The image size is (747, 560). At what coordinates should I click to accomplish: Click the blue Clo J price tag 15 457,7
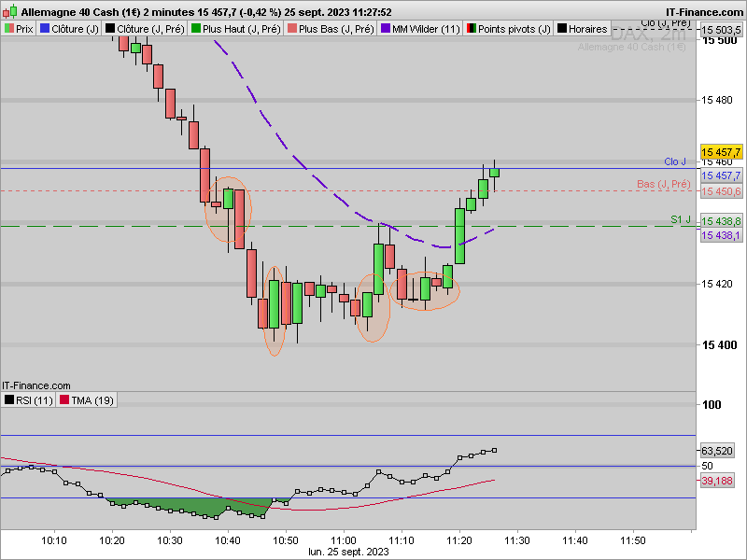(721, 175)
